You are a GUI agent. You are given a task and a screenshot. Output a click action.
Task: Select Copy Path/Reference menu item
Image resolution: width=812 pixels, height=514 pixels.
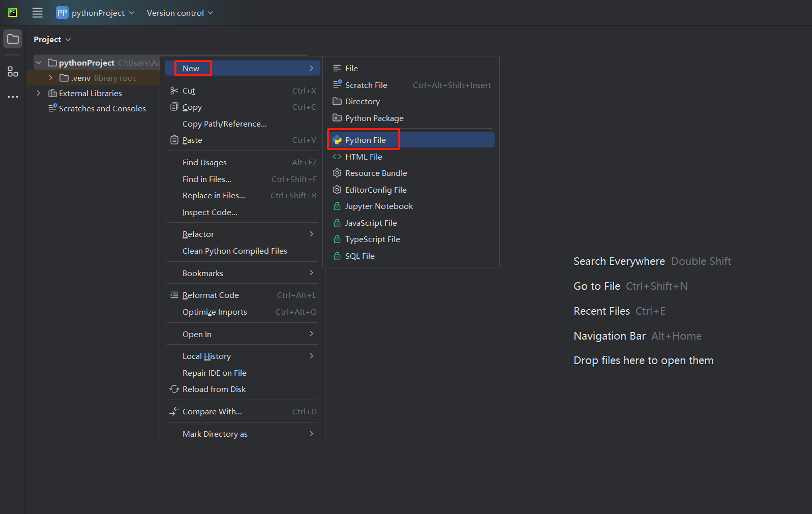pos(243,124)
